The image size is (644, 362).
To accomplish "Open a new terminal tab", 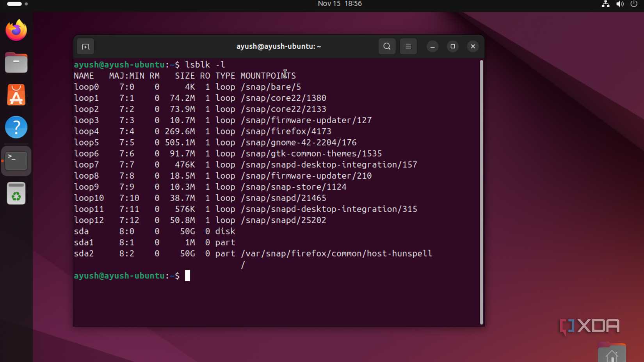I will 85,47.
